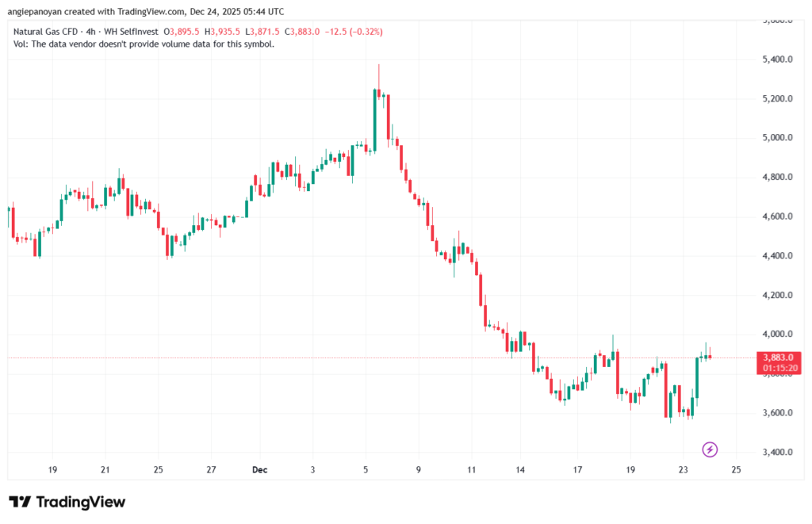Click the purple lightning bolt icon

[x=710, y=449]
